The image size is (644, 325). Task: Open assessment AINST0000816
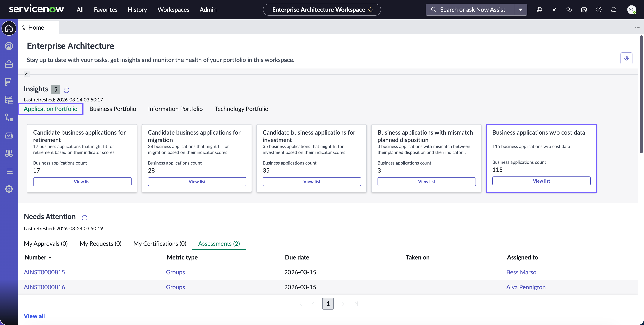pos(44,287)
